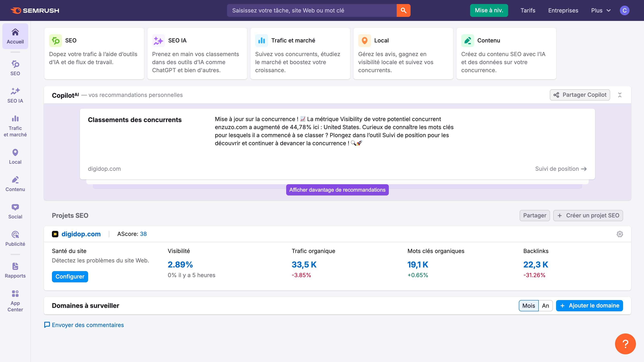This screenshot has height=362, width=644.
Task: Follow the Suivi de position link
Action: click(561, 169)
